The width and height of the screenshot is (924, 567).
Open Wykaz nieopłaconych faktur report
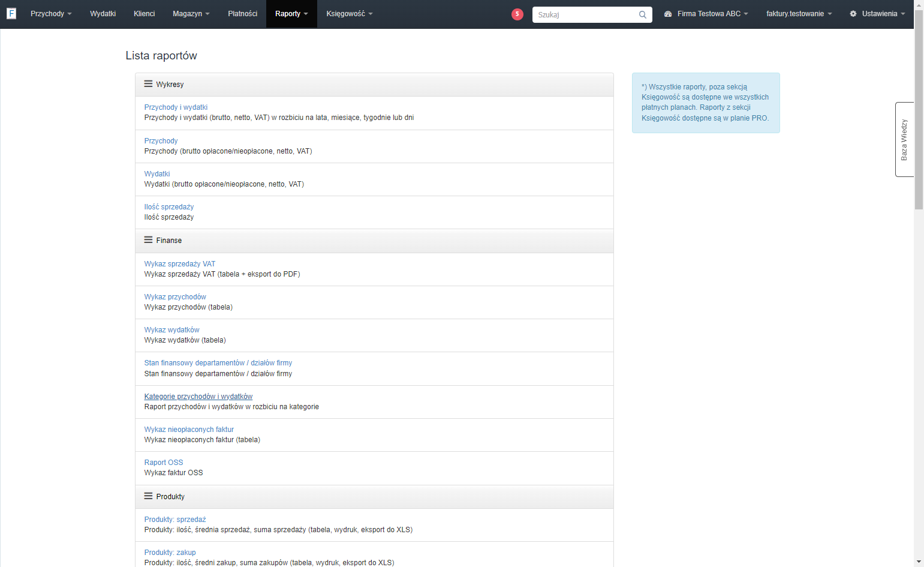pyautogui.click(x=189, y=430)
